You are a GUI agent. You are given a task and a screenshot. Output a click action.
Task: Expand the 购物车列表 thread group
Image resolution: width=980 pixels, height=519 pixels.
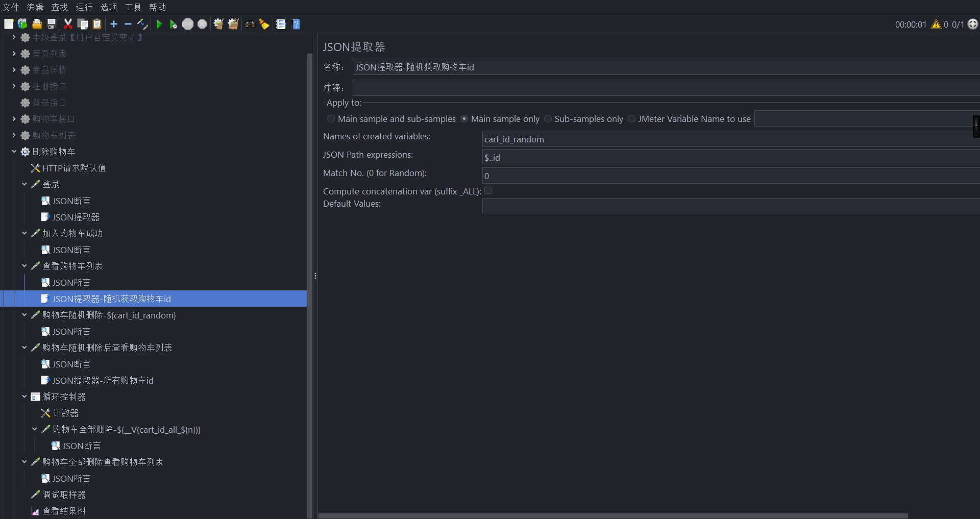click(14, 135)
